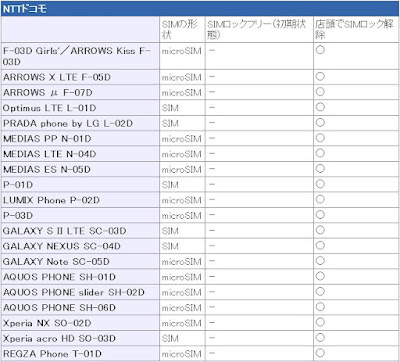Select the P-03D model name
400x362 pixels.
[x=18, y=215]
